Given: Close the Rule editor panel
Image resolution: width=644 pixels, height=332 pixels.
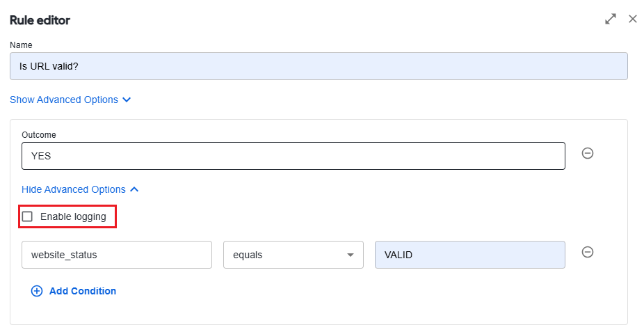Looking at the screenshot, I should (632, 19).
